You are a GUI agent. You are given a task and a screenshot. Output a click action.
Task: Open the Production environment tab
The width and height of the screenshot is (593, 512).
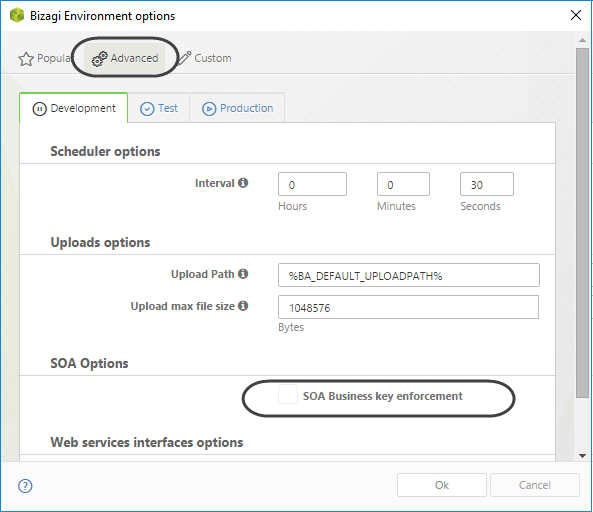pyautogui.click(x=237, y=108)
